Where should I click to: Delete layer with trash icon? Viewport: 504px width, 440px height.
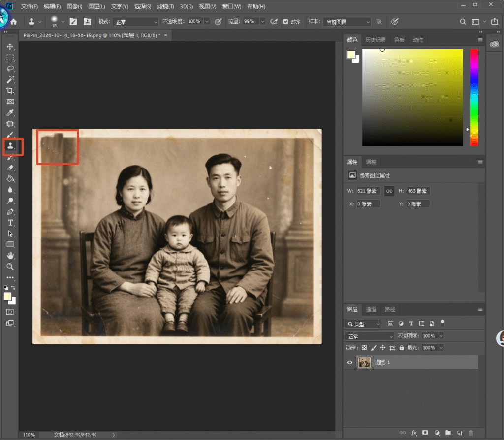[471, 433]
